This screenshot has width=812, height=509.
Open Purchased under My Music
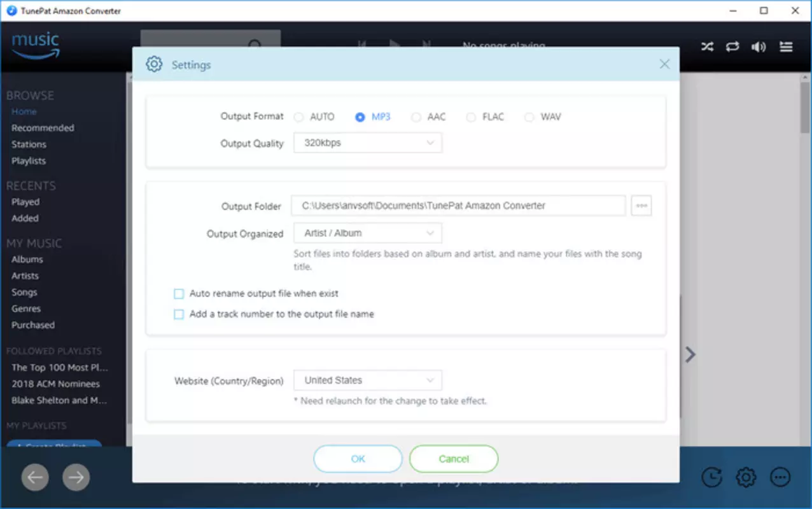click(x=33, y=325)
